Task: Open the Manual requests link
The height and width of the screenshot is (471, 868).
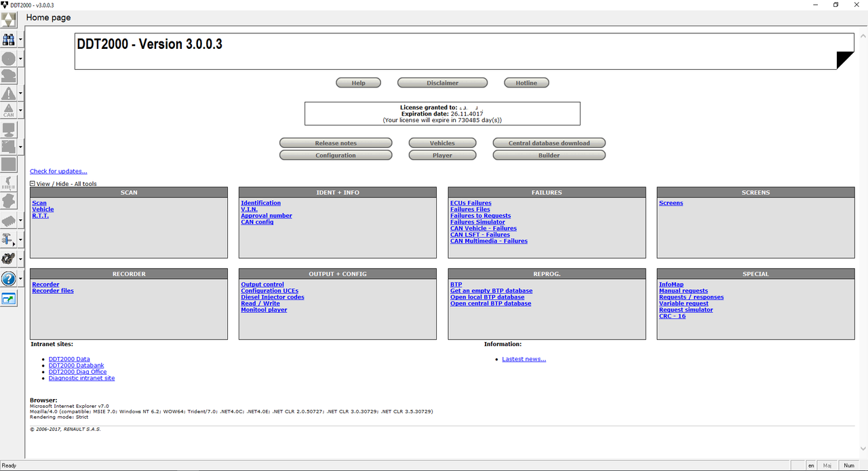Action: tap(684, 290)
